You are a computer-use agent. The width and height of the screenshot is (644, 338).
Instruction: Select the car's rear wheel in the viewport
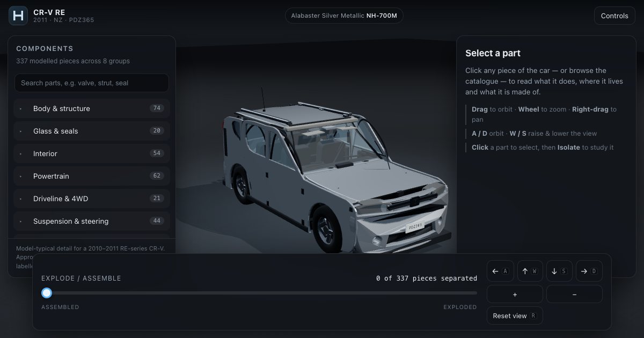pyautogui.click(x=241, y=185)
